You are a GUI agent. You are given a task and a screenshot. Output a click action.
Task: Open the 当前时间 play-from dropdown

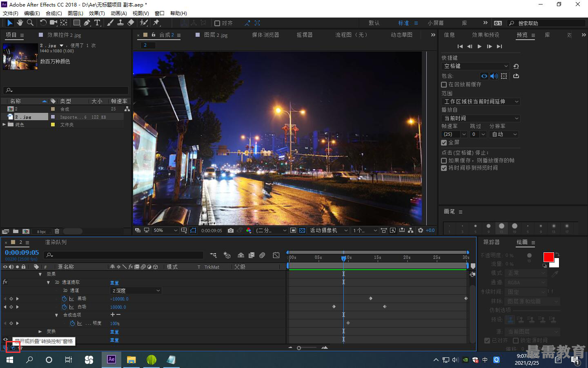[481, 118]
